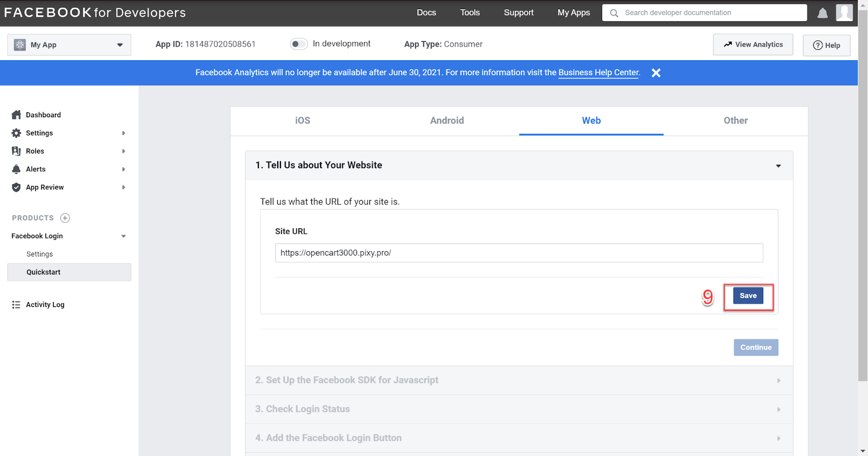Screen dimensions: 868x456
Task: Open View Analytics
Action: click(x=753, y=44)
